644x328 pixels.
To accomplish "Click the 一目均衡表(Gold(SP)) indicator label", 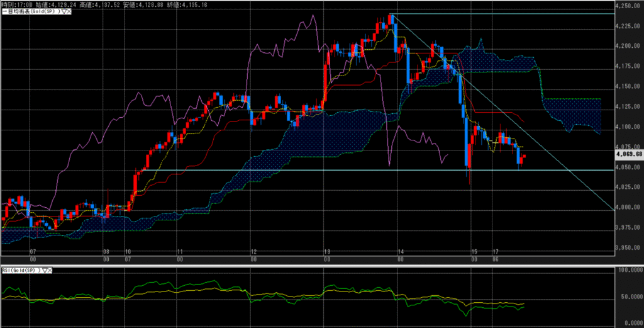I will [30, 11].
